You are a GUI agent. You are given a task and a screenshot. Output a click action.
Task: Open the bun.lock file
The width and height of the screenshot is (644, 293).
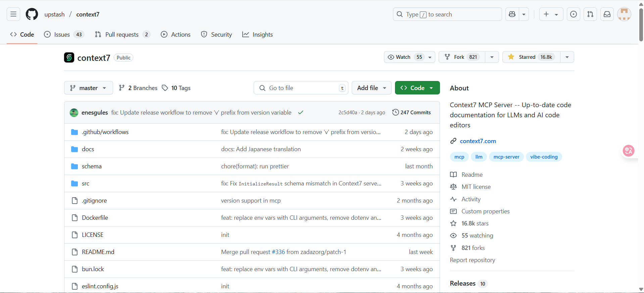pyautogui.click(x=93, y=269)
